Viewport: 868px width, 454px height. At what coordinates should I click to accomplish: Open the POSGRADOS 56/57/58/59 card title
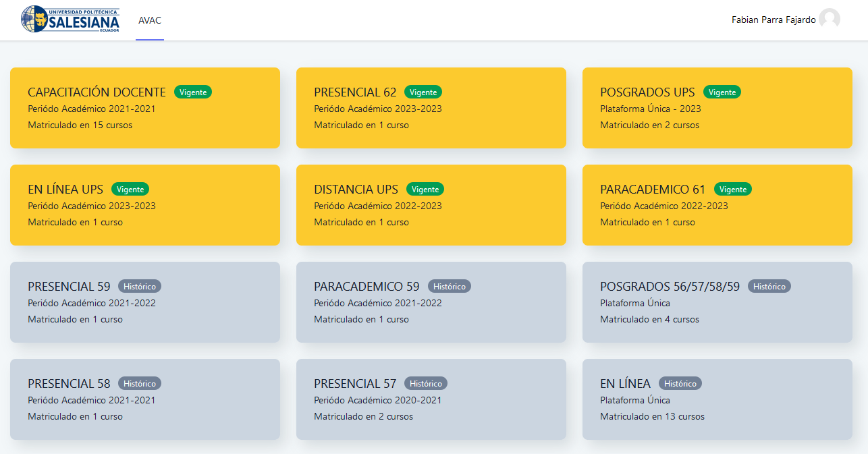[670, 287]
